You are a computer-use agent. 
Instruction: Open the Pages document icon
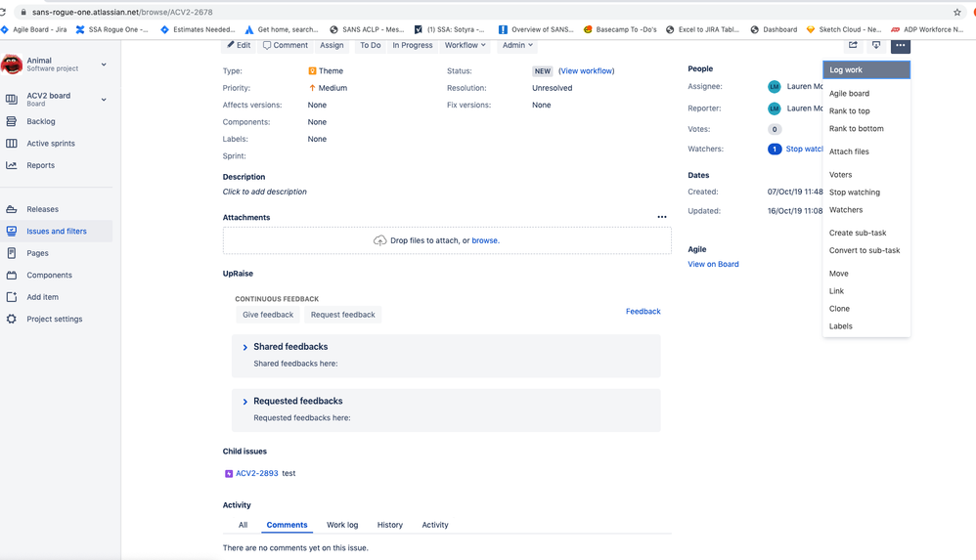11,252
